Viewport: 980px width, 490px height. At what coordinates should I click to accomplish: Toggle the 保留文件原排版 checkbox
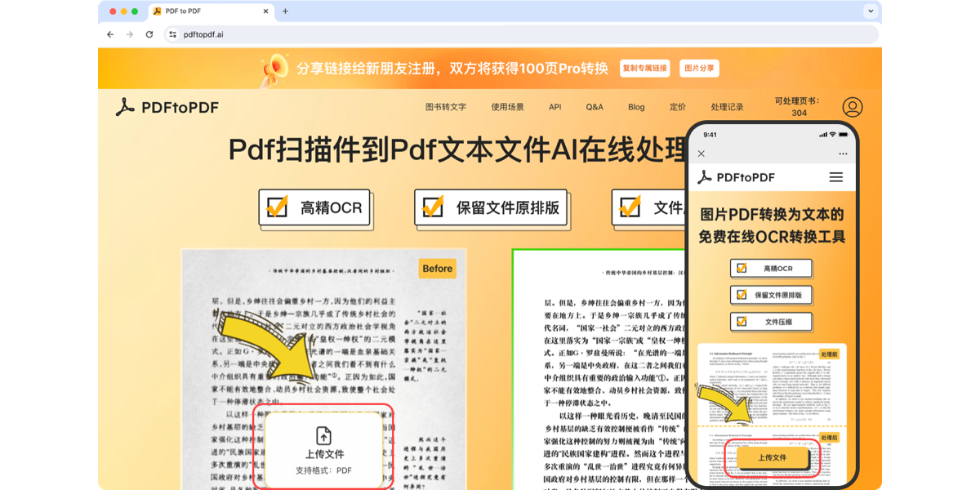coord(433,207)
